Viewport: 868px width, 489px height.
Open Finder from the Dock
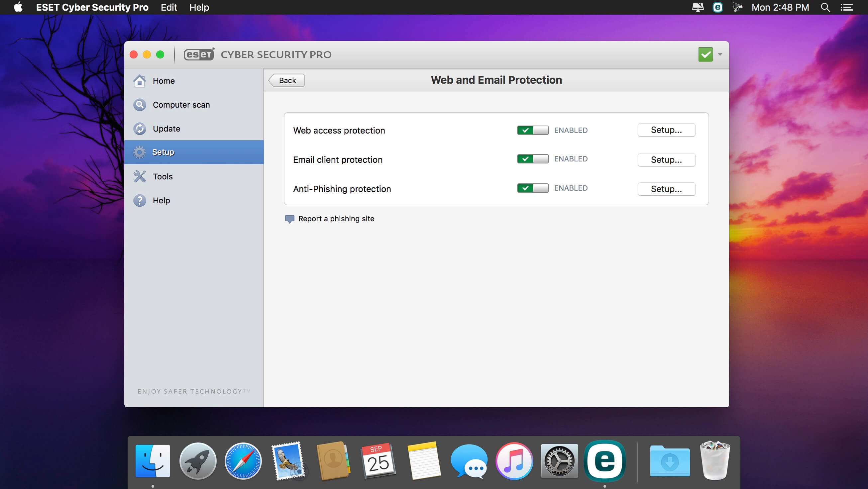tap(153, 461)
